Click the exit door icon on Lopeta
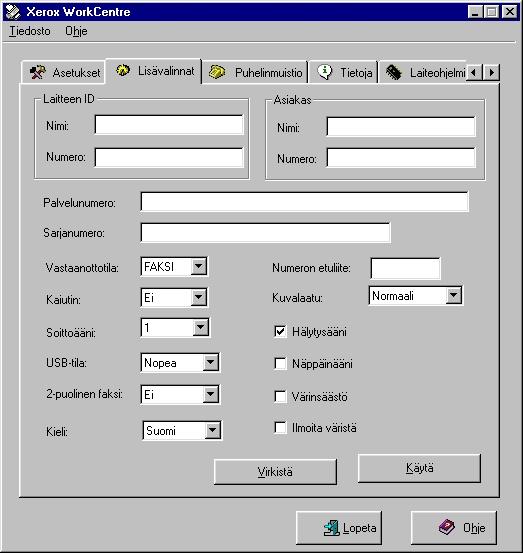This screenshot has height=553, width=523. coord(332,528)
